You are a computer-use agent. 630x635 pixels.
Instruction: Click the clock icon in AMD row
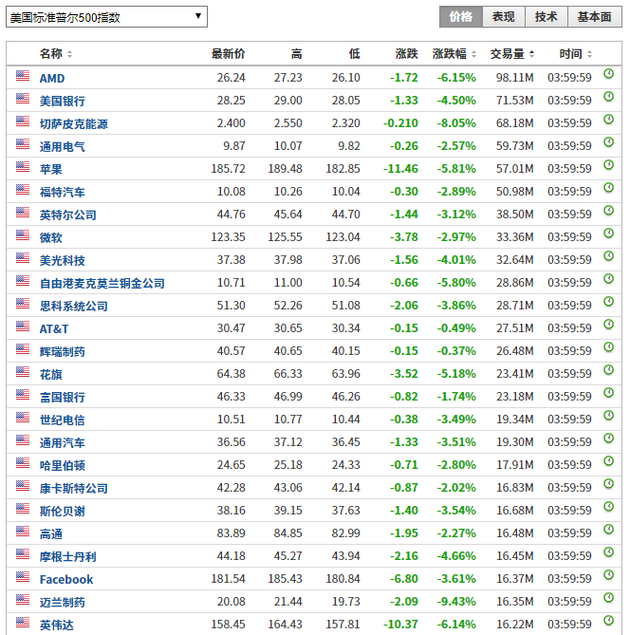click(609, 74)
